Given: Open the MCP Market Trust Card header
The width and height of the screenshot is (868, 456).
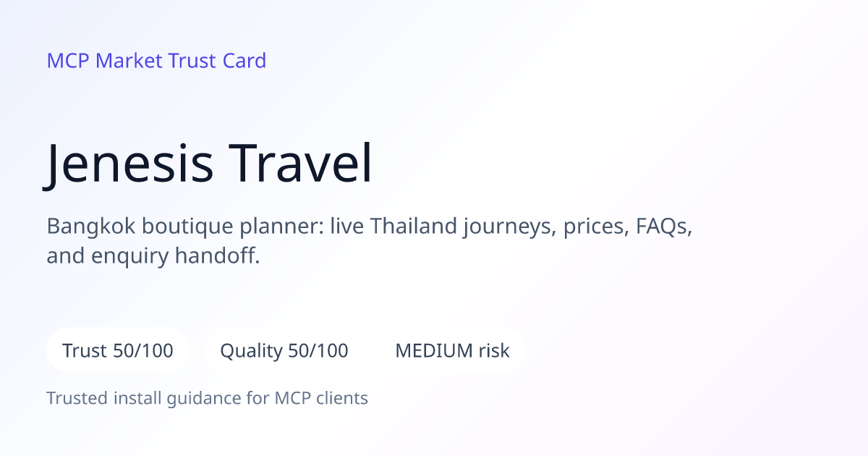Looking at the screenshot, I should point(156,61).
